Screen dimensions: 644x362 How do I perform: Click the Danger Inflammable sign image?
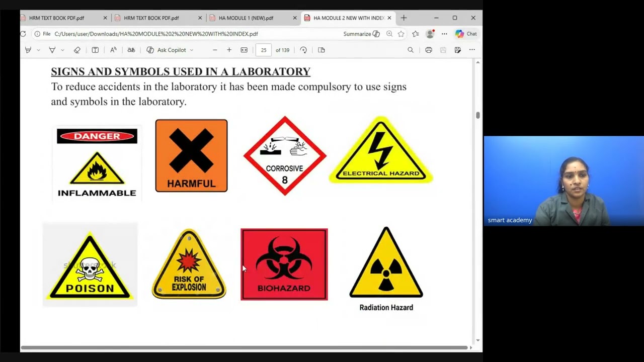click(x=97, y=163)
